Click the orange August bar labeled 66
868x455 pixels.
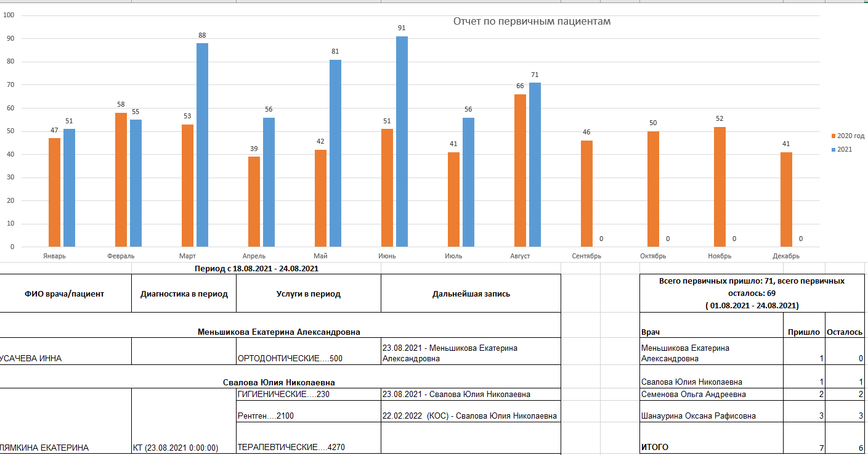click(520, 170)
